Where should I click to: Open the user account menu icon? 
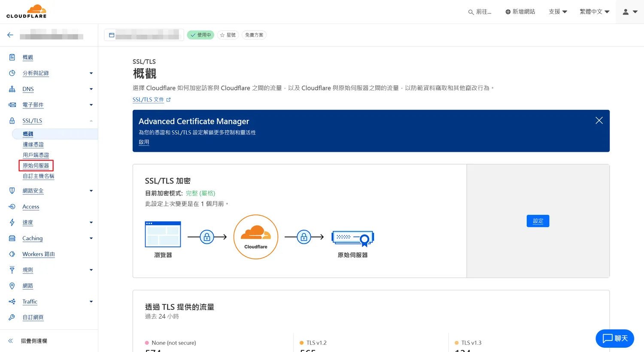[x=629, y=12]
